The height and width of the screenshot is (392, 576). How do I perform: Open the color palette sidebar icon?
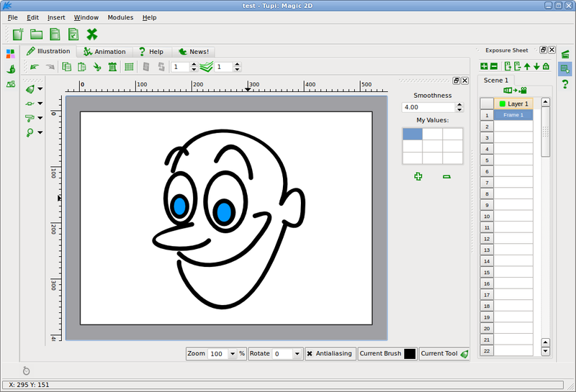pos(10,53)
